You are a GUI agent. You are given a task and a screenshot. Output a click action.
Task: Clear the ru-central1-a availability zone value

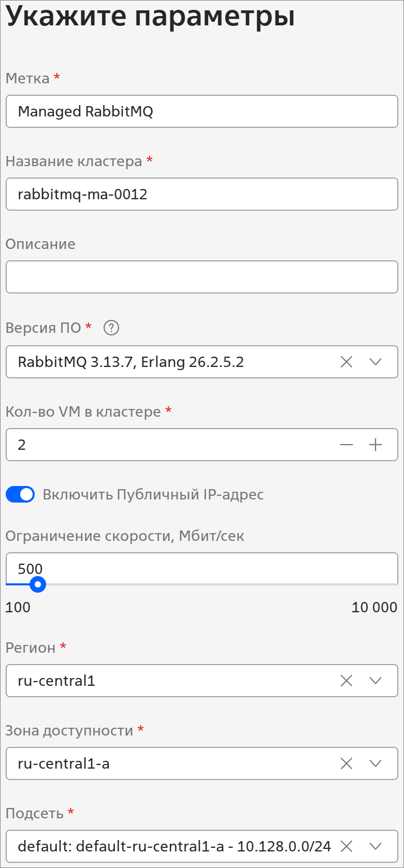[x=347, y=763]
